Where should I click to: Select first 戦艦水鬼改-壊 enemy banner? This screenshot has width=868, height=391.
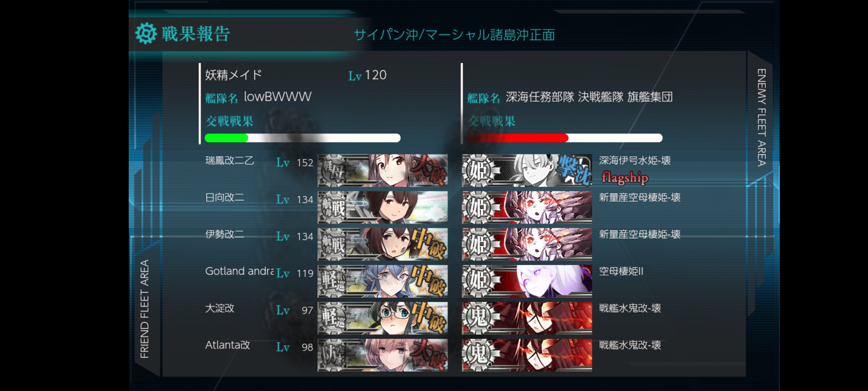527,318
